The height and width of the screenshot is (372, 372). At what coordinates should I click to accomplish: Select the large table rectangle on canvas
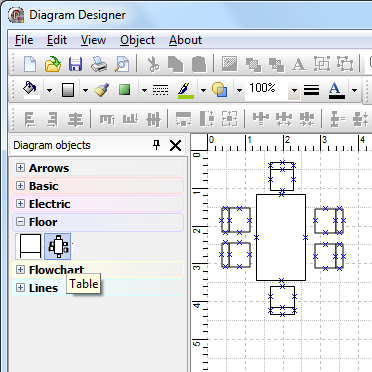point(281,237)
